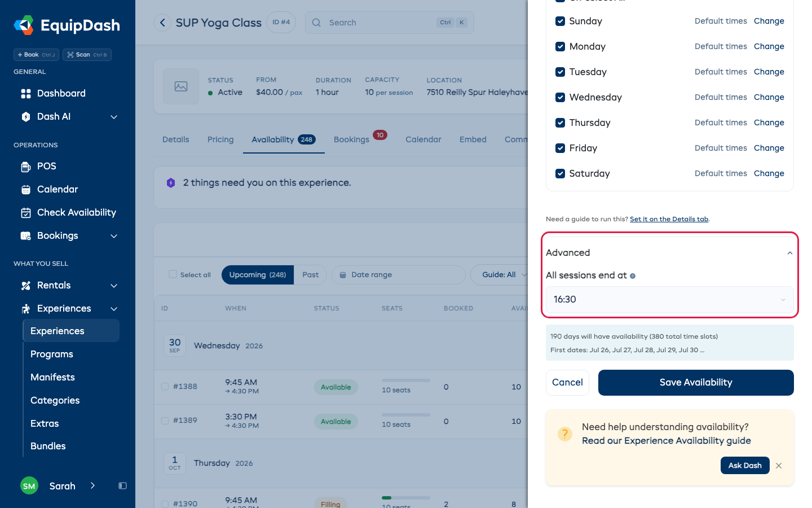Uncheck the Monday checkbox
812x508 pixels.
click(561, 47)
